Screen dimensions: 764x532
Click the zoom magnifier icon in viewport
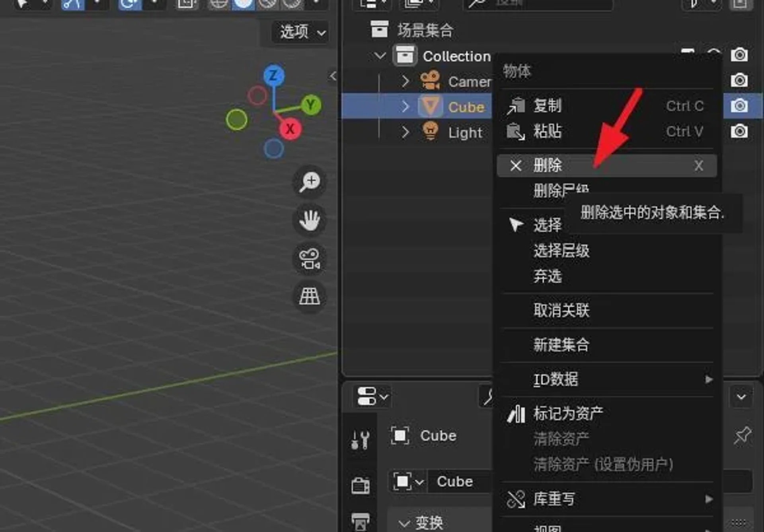pos(310,182)
